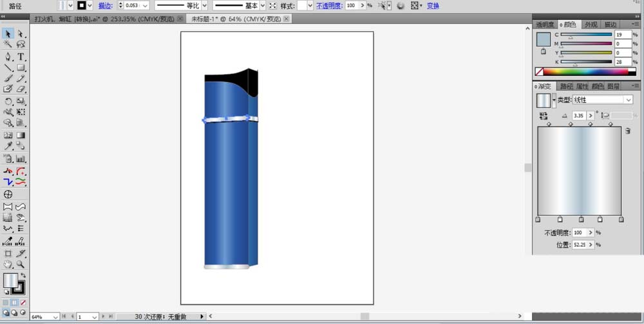Switch to the 透明度 panel tab
This screenshot has height=324, width=644.
[545, 24]
